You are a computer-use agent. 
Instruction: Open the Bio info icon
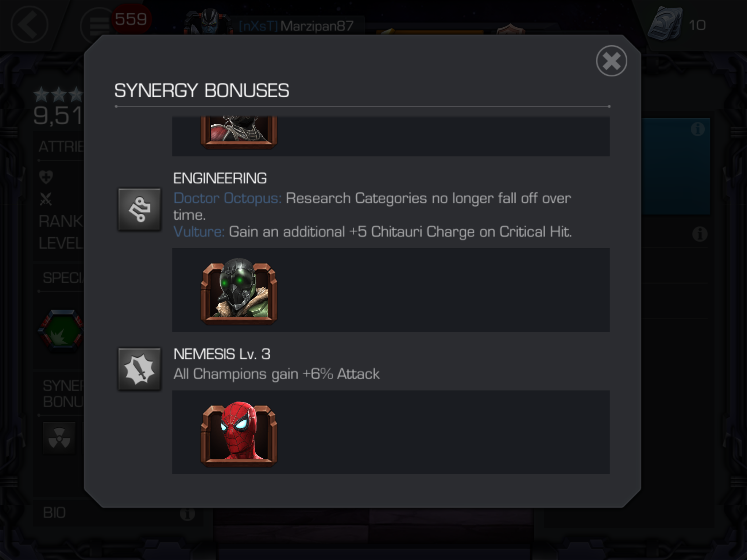[x=187, y=514]
